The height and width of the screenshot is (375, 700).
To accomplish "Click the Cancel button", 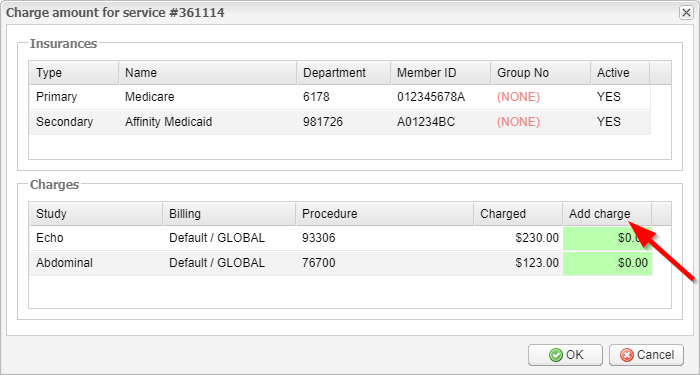I will tap(646, 355).
